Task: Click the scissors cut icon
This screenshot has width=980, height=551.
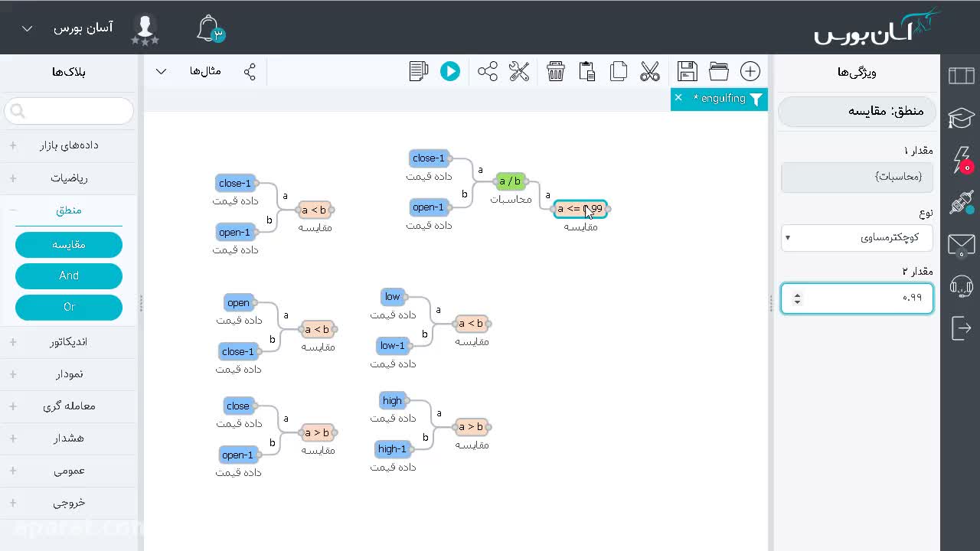Action: pyautogui.click(x=650, y=71)
